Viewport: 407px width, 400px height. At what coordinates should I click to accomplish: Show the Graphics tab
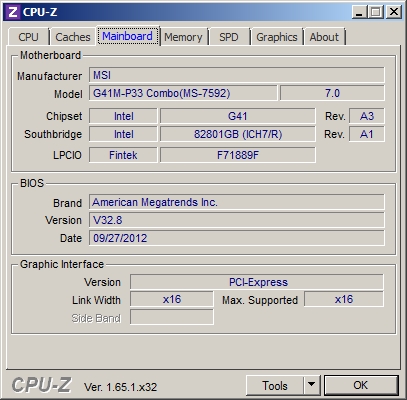click(x=277, y=37)
